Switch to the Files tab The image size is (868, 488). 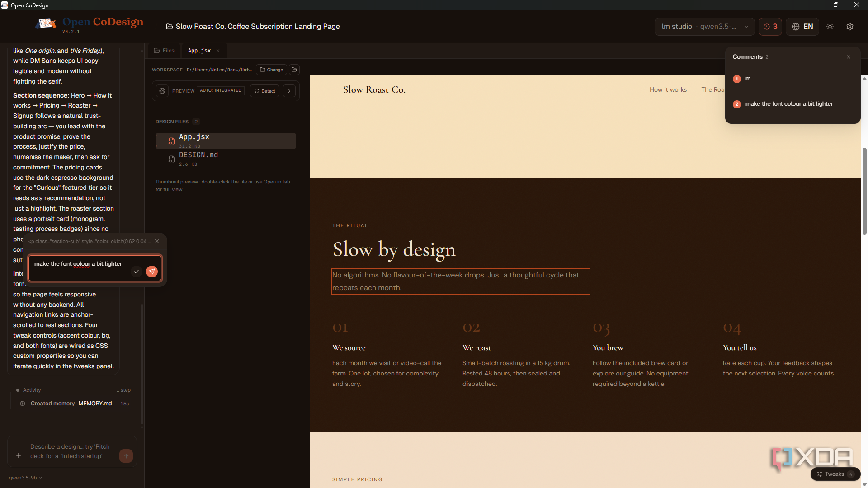[x=164, y=51]
